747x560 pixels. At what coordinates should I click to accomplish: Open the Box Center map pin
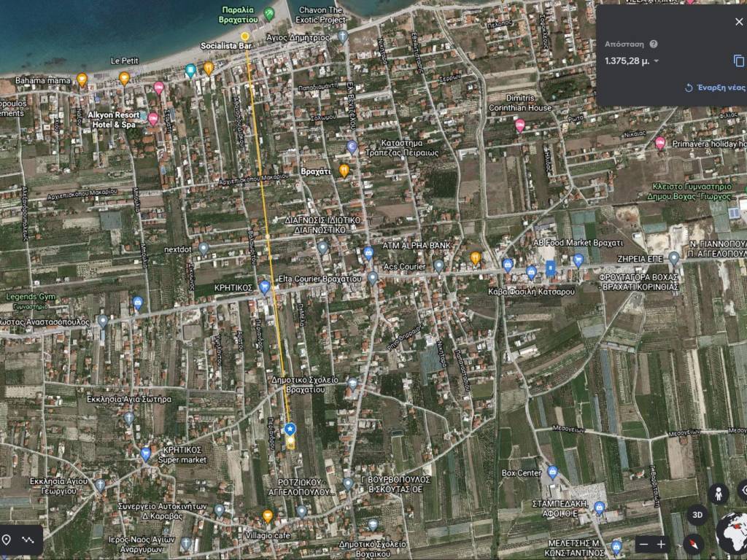point(552,472)
